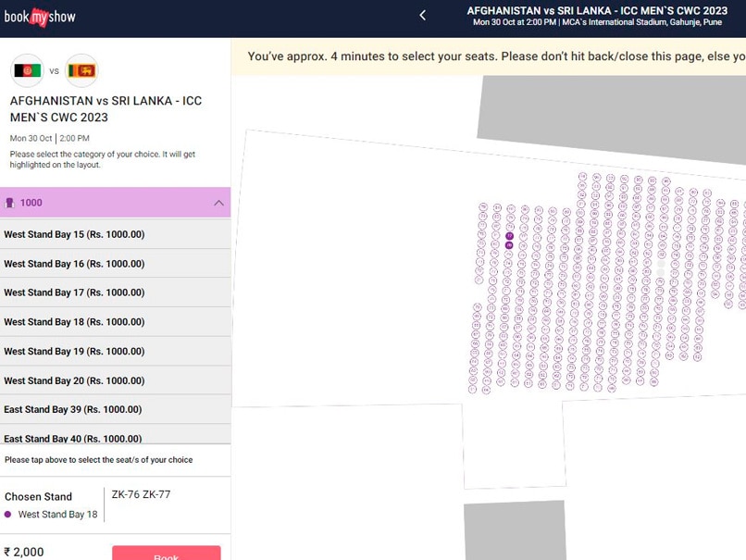Open the BookMyShow logo home link
The width and height of the screenshot is (746, 560).
pos(40,18)
